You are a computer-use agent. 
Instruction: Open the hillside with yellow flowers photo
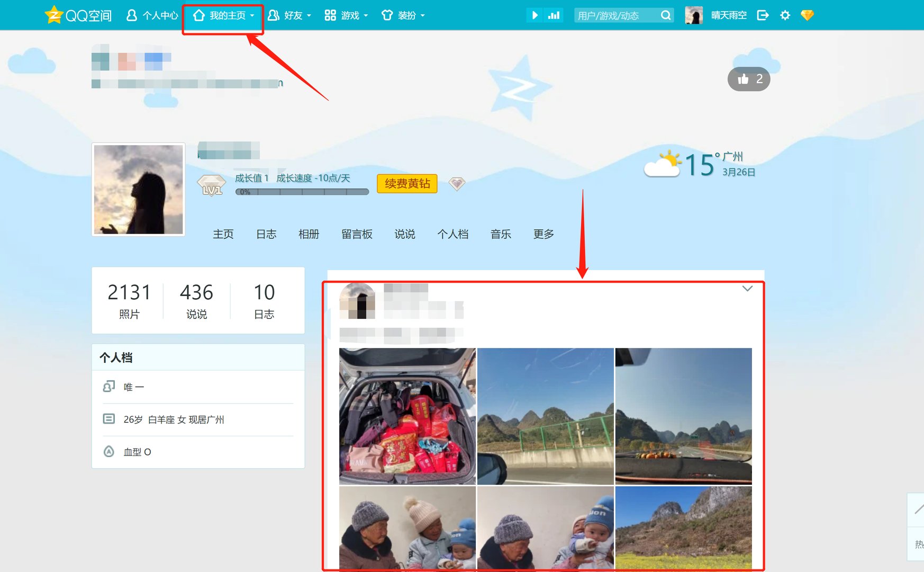[x=684, y=528]
